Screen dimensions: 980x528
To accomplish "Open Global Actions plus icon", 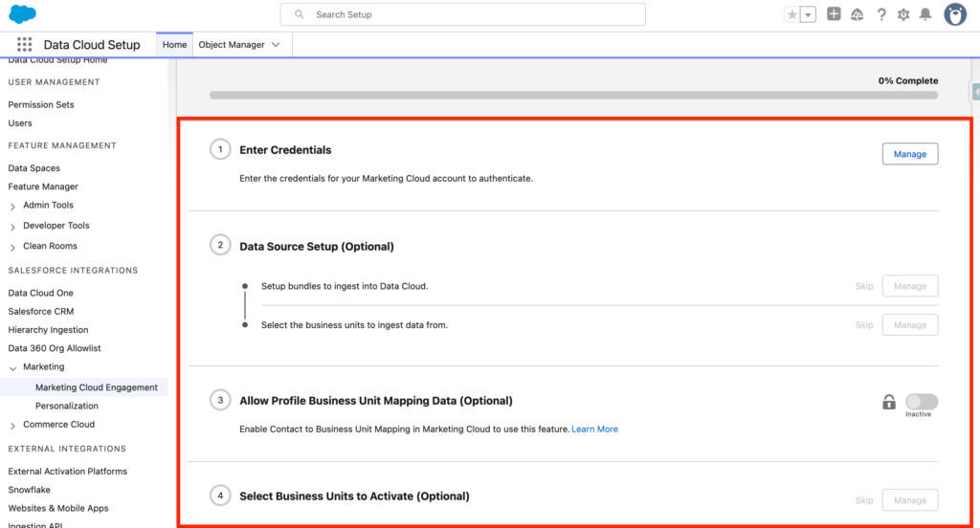I will (834, 14).
